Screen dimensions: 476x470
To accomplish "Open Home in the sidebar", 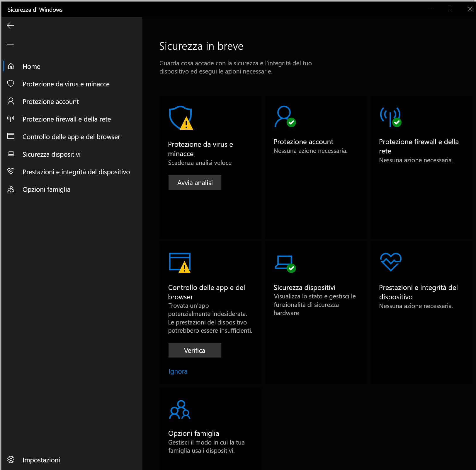I will point(31,66).
